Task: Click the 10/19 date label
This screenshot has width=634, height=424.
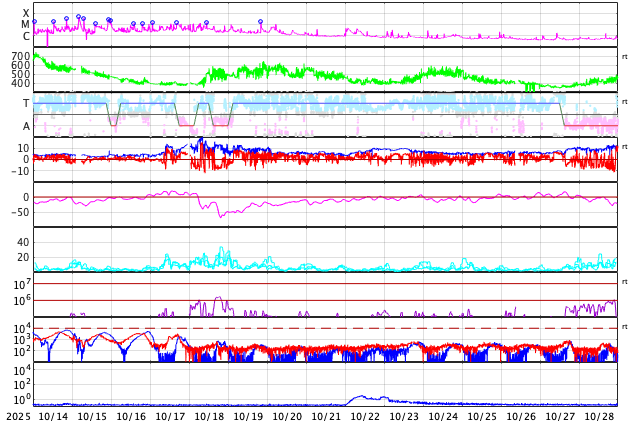Action: coord(248,416)
